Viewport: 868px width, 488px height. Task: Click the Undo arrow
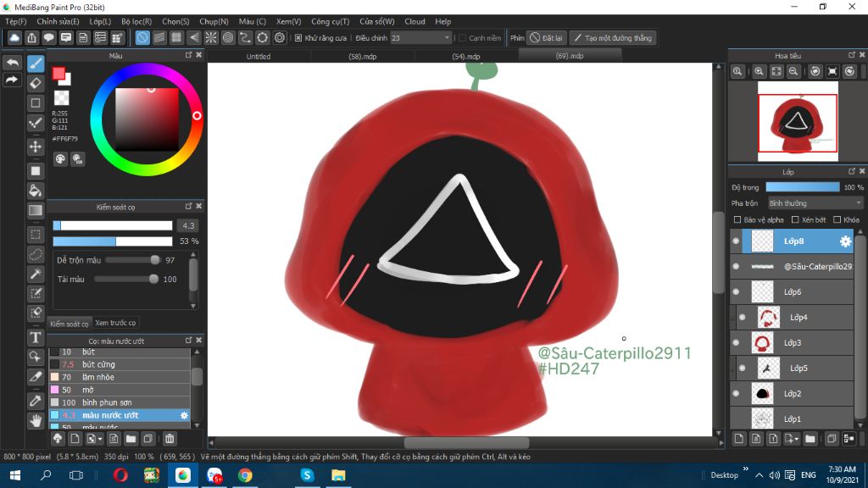click(x=12, y=63)
